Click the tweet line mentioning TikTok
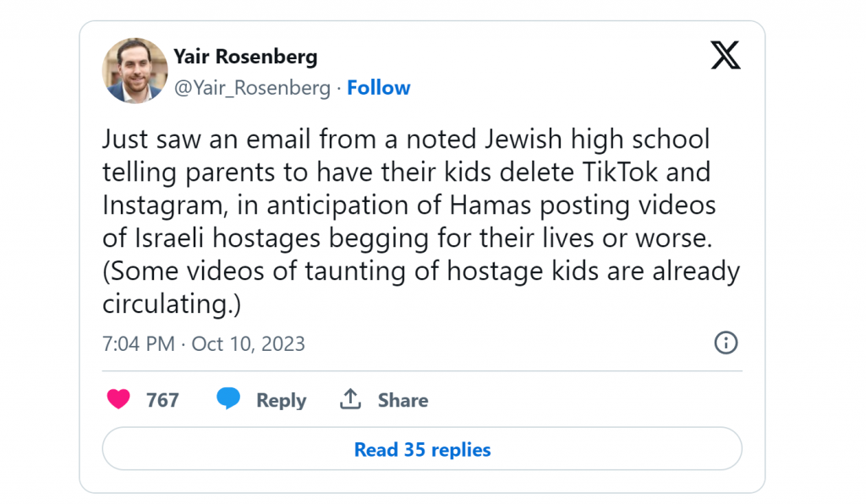 [x=407, y=173]
